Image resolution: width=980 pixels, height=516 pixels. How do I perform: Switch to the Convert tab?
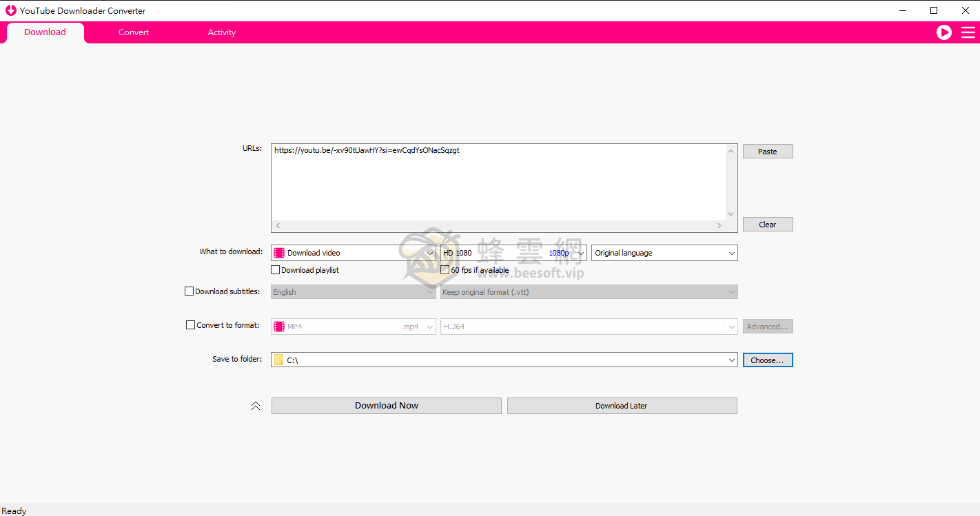point(134,32)
